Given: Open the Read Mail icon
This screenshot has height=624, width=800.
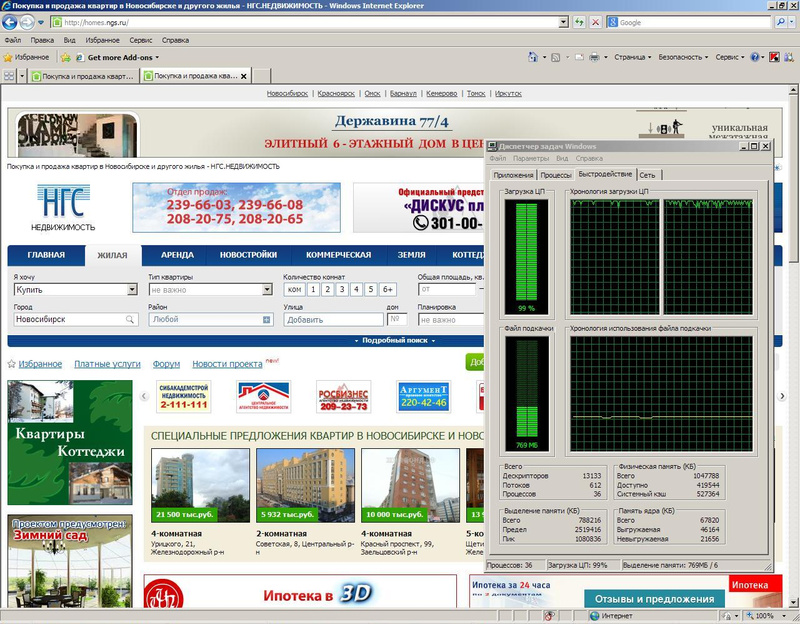Looking at the screenshot, I should pos(579,57).
